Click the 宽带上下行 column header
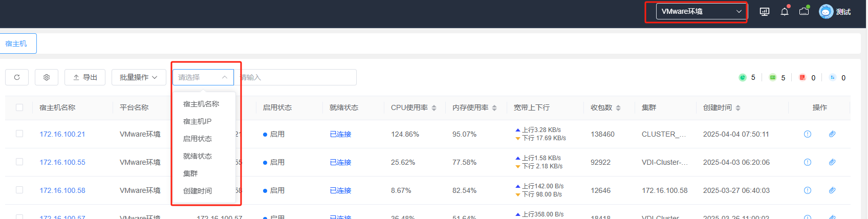The height and width of the screenshot is (219, 868). (532, 107)
